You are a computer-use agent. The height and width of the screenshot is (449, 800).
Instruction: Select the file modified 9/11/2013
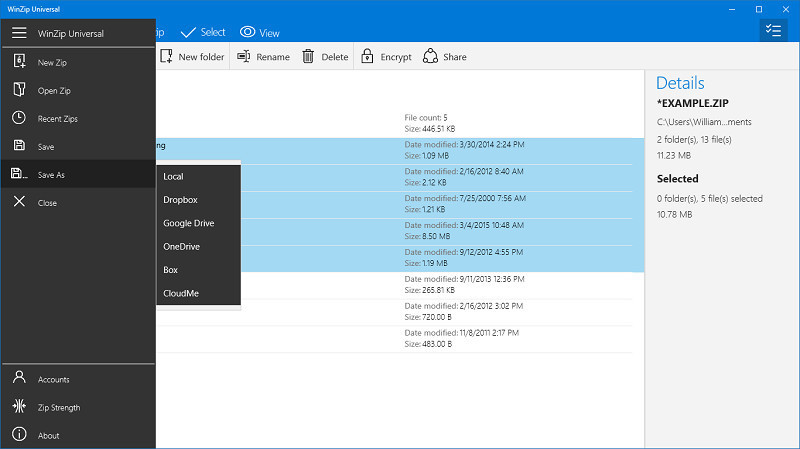[x=400, y=285]
